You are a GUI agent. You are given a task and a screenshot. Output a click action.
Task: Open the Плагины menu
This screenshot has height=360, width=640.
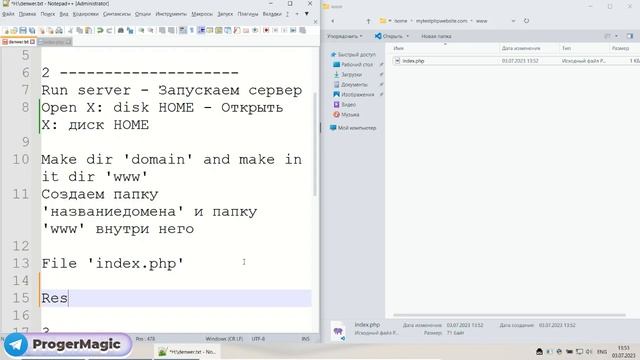click(248, 14)
